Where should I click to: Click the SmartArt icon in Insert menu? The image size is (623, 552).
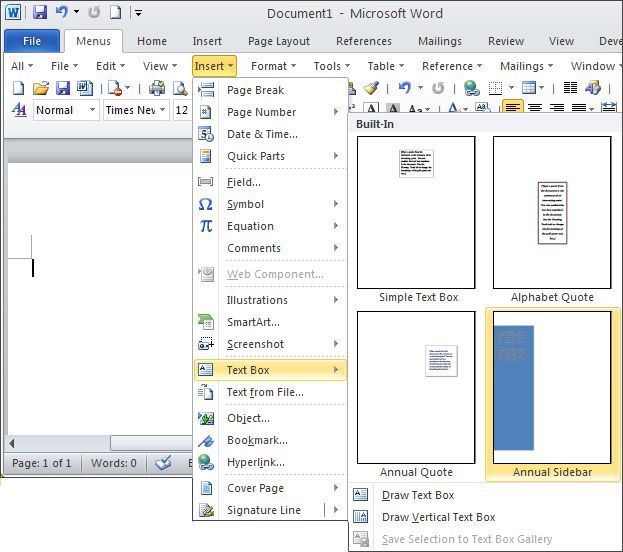tap(206, 322)
